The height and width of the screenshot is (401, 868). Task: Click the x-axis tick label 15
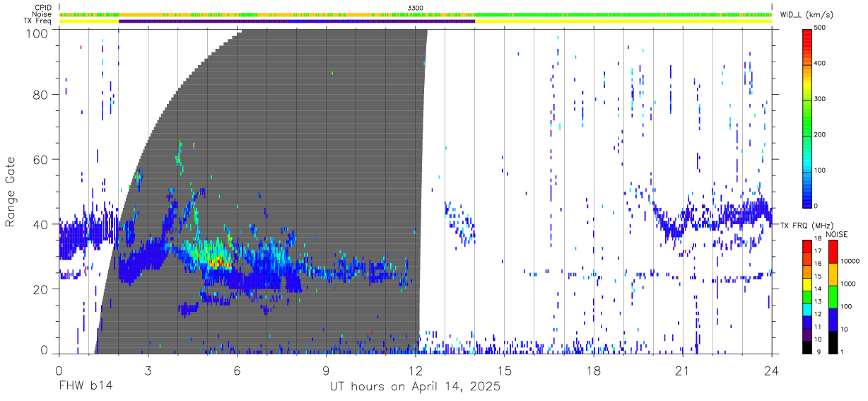[x=505, y=371]
